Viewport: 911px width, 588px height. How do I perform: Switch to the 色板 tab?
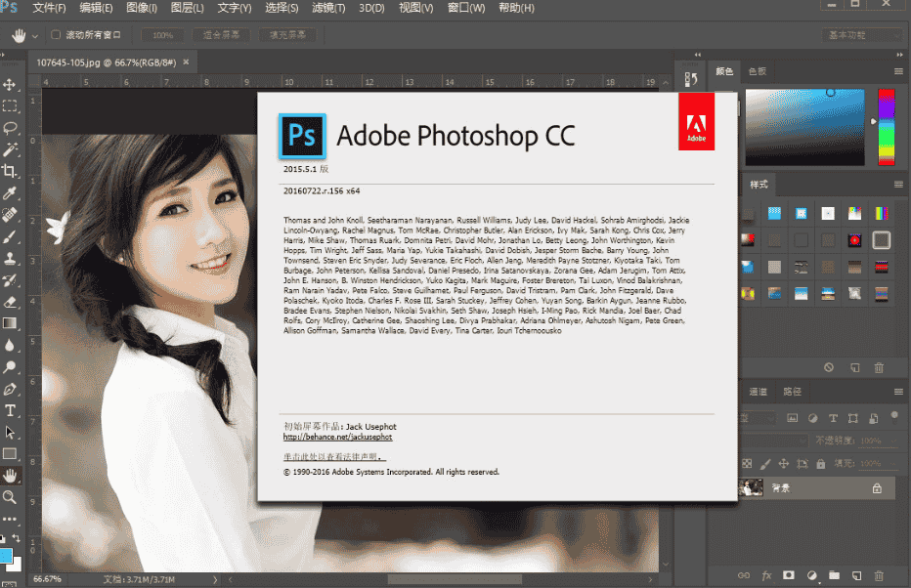coord(758,71)
